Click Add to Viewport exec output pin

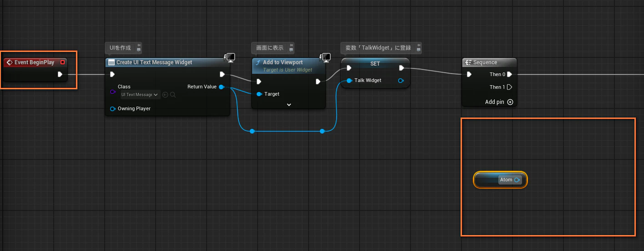[x=319, y=82]
